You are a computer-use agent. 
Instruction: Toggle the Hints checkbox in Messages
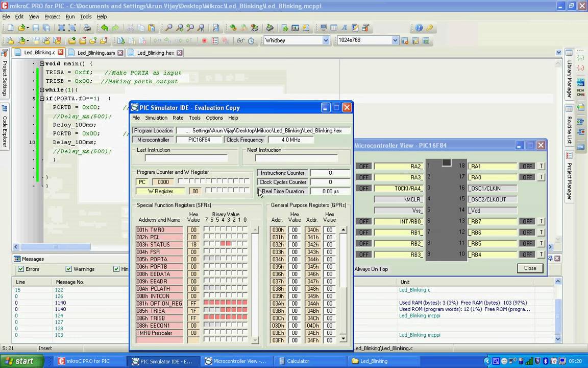pyautogui.click(x=116, y=269)
